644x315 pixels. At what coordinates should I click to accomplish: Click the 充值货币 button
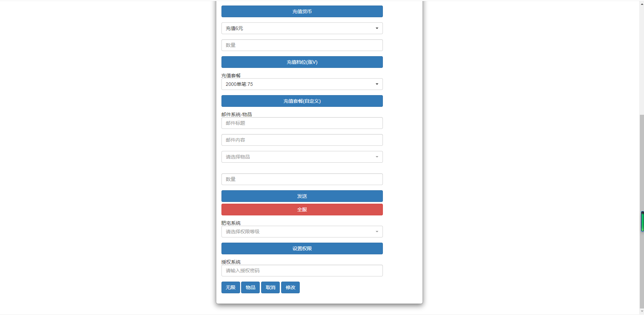(x=302, y=11)
